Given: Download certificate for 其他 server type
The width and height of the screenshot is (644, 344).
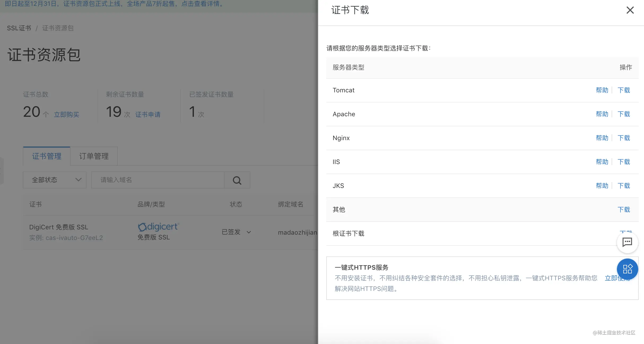Looking at the screenshot, I should coord(624,210).
